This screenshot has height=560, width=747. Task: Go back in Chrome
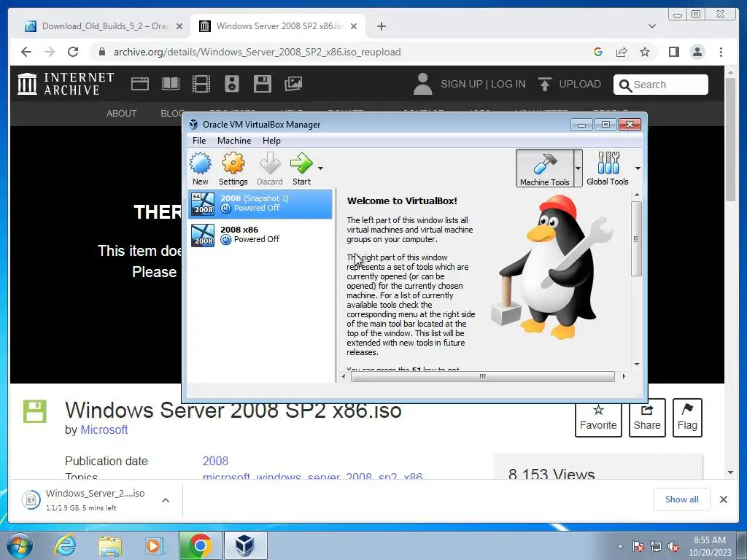click(x=26, y=52)
